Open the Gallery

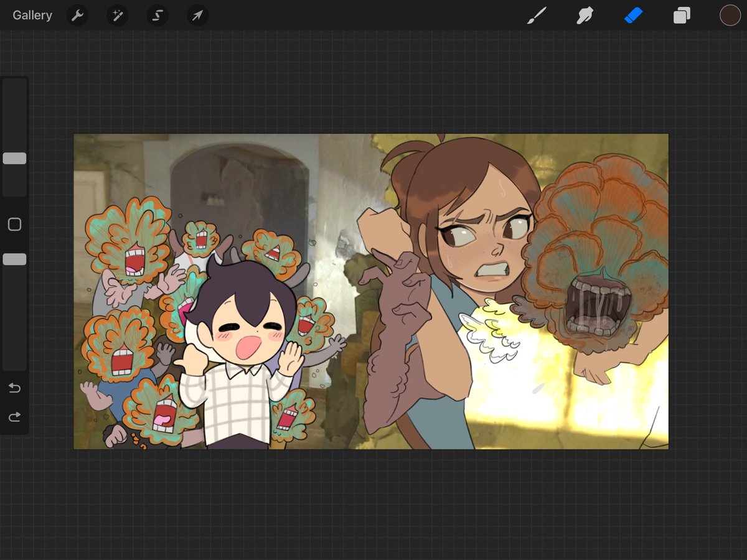pyautogui.click(x=32, y=16)
